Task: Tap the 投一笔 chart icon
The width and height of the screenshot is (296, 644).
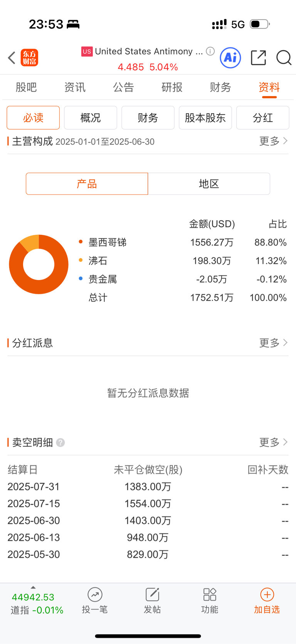Action: tap(95, 595)
